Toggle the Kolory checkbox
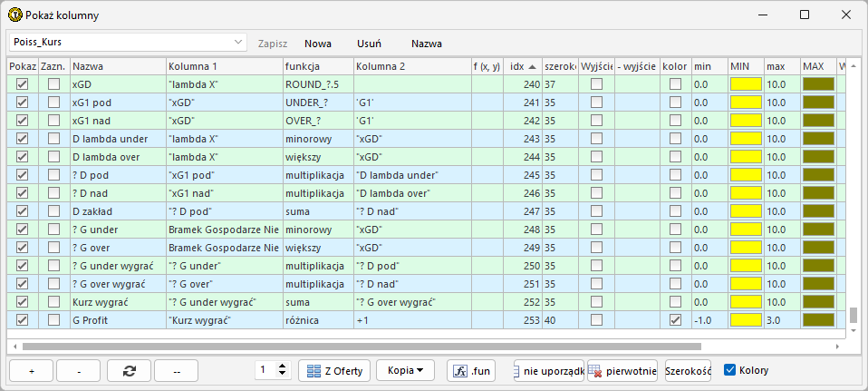 coord(730,370)
